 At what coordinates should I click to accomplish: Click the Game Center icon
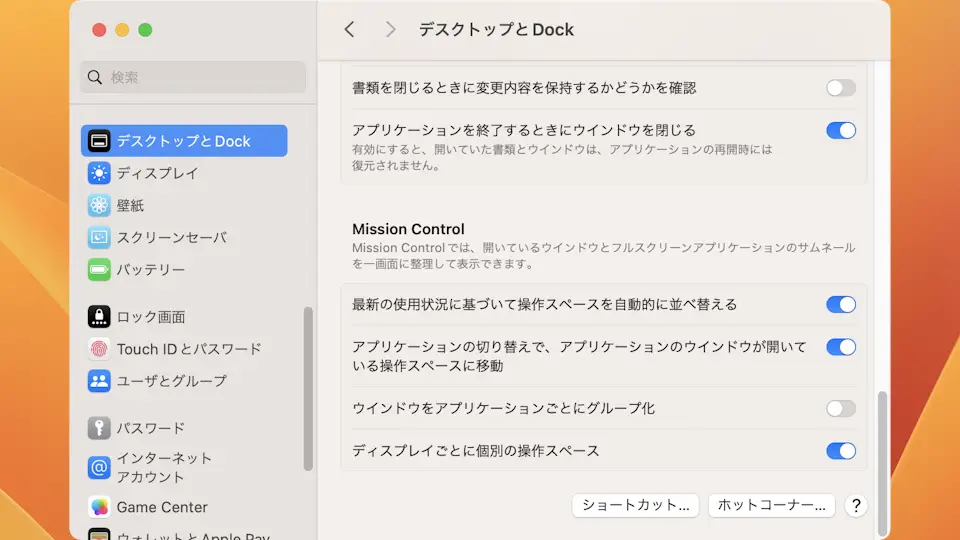pyautogui.click(x=99, y=507)
